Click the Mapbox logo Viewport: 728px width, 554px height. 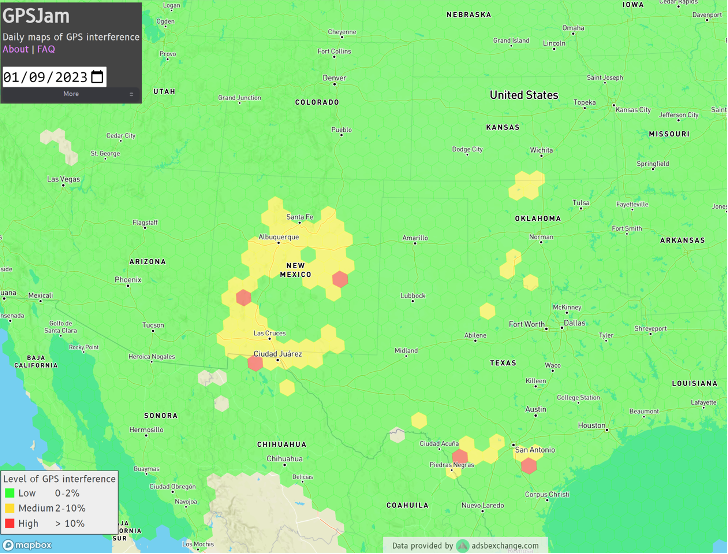(27, 545)
